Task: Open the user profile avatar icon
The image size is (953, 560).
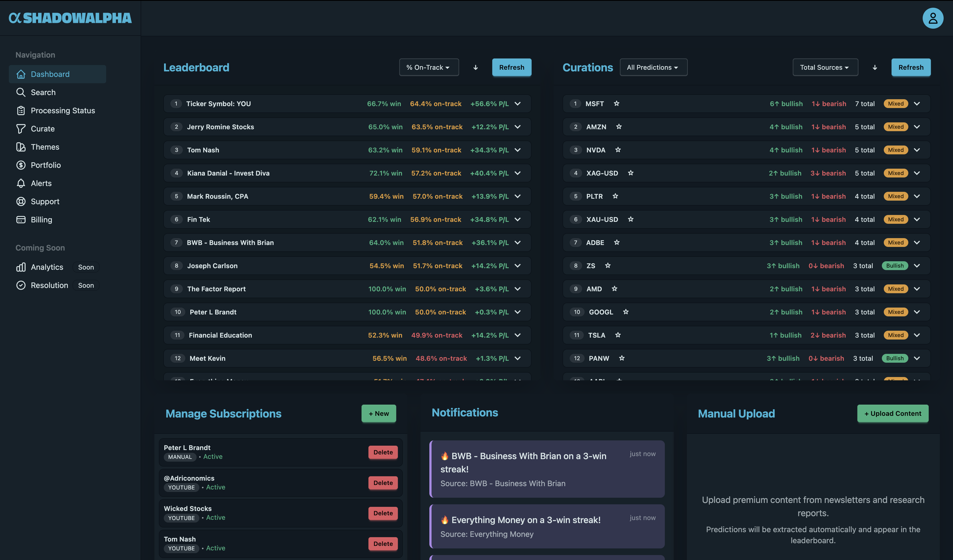Action: [933, 18]
